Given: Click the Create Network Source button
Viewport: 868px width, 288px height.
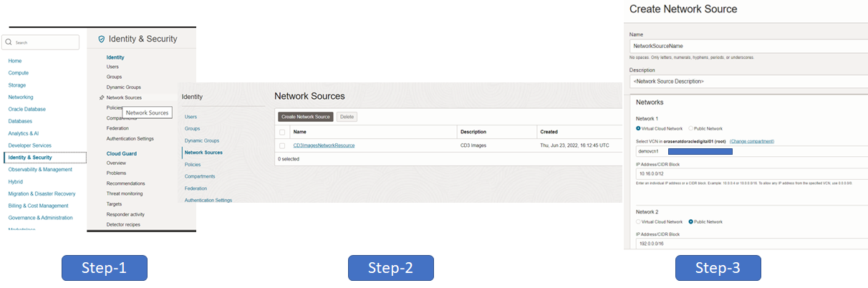Looking at the screenshot, I should (306, 116).
